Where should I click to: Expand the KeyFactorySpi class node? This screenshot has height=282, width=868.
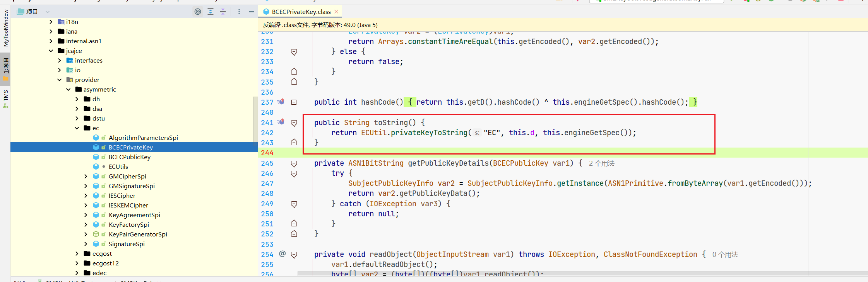click(86, 224)
